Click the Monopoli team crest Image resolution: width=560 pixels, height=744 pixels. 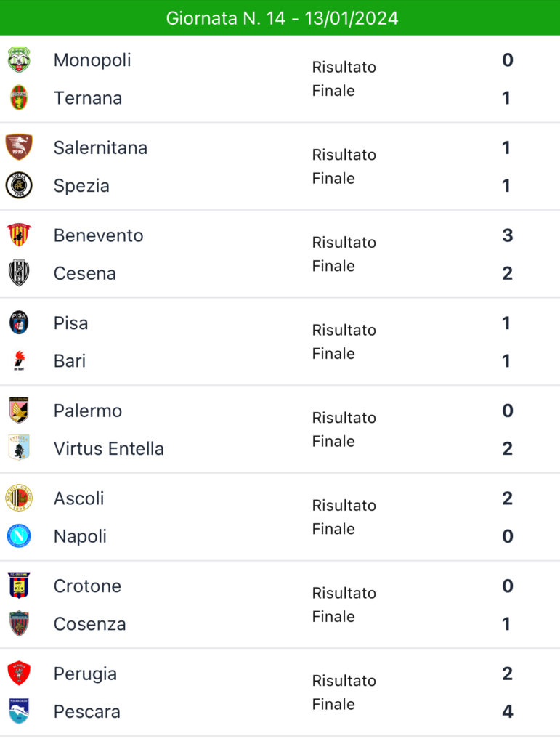click(x=19, y=60)
